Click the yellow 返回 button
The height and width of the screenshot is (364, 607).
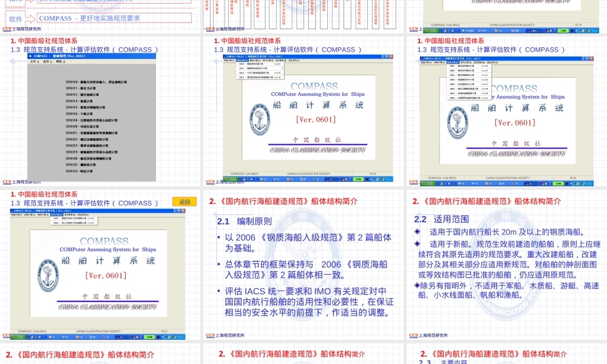(x=185, y=201)
